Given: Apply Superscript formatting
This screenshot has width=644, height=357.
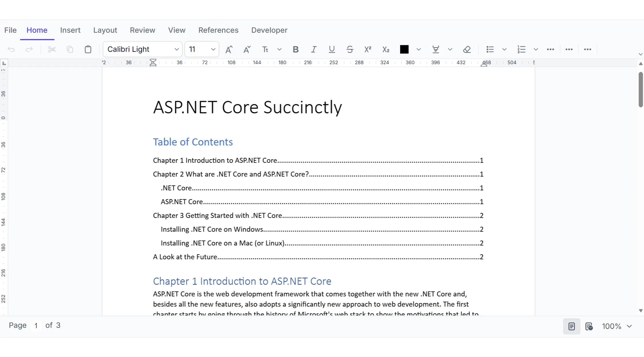Looking at the screenshot, I should pos(368,50).
